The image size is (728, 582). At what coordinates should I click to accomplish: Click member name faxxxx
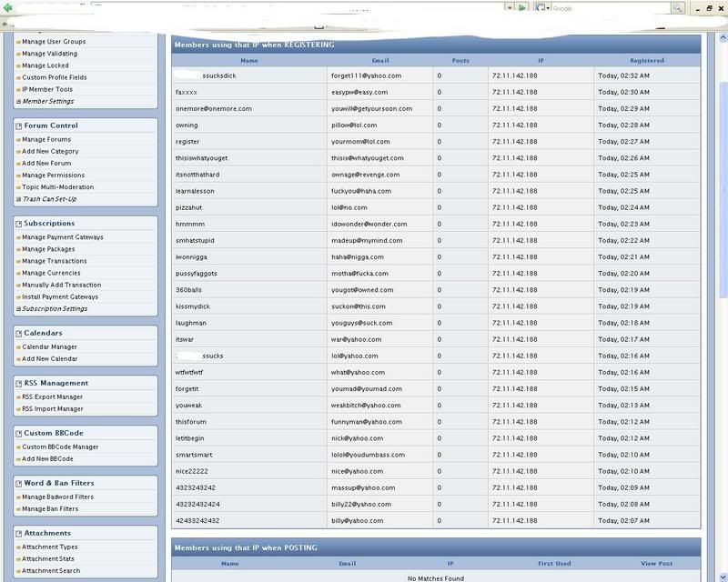tap(187, 93)
